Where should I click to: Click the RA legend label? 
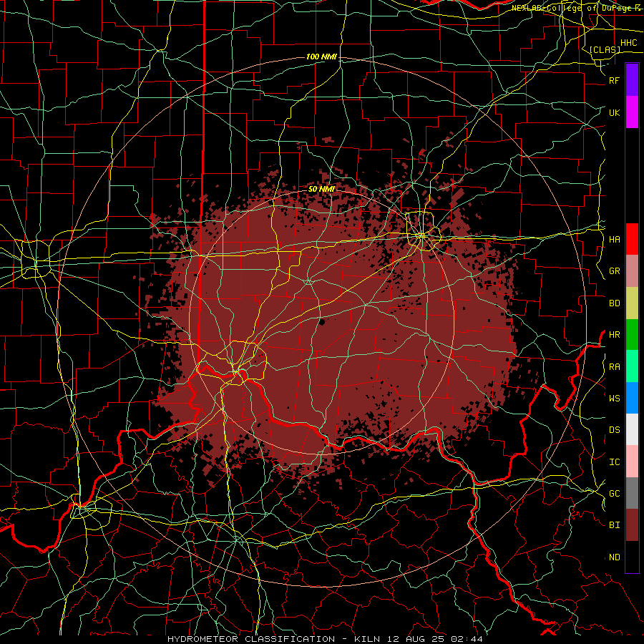coord(615,367)
